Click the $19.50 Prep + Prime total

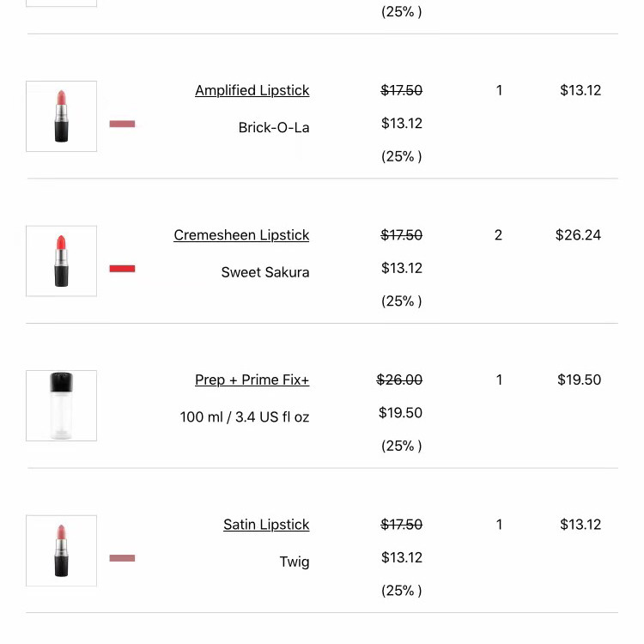[x=579, y=380]
